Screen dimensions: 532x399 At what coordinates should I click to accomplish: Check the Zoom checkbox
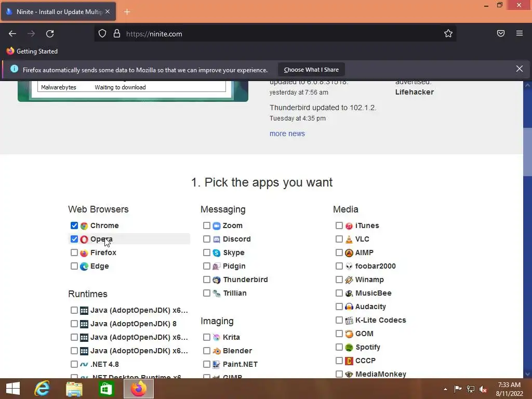pyautogui.click(x=207, y=225)
